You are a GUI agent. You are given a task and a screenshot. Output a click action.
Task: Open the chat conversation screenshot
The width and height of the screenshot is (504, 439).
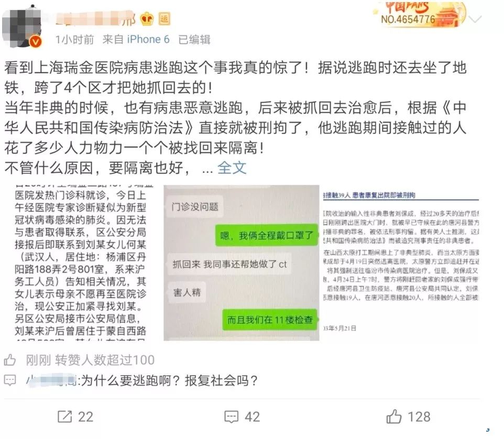click(x=242, y=263)
